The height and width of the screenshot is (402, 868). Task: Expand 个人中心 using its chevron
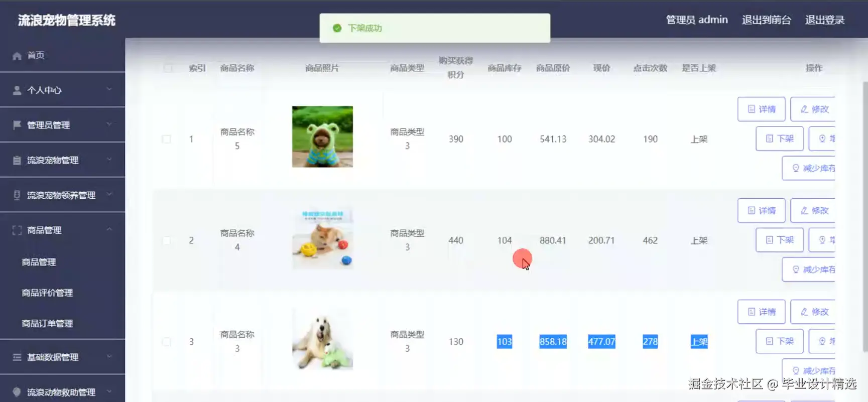(x=109, y=89)
